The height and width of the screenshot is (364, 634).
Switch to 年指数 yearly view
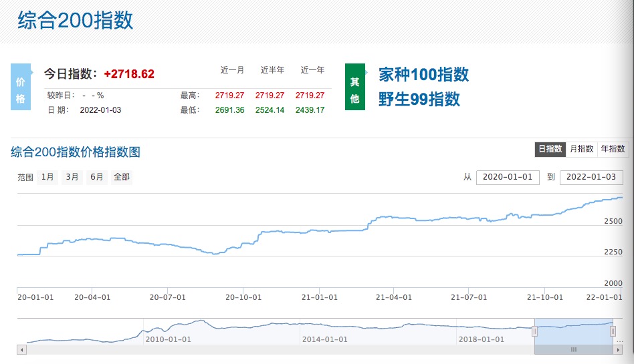(613, 149)
